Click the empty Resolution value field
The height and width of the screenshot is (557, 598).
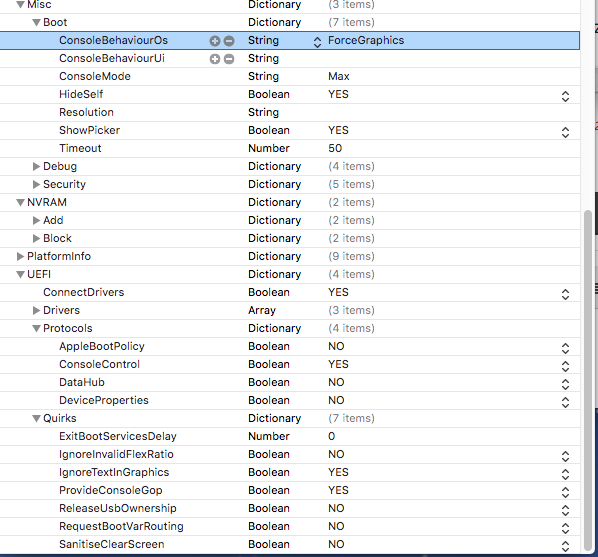tap(452, 113)
